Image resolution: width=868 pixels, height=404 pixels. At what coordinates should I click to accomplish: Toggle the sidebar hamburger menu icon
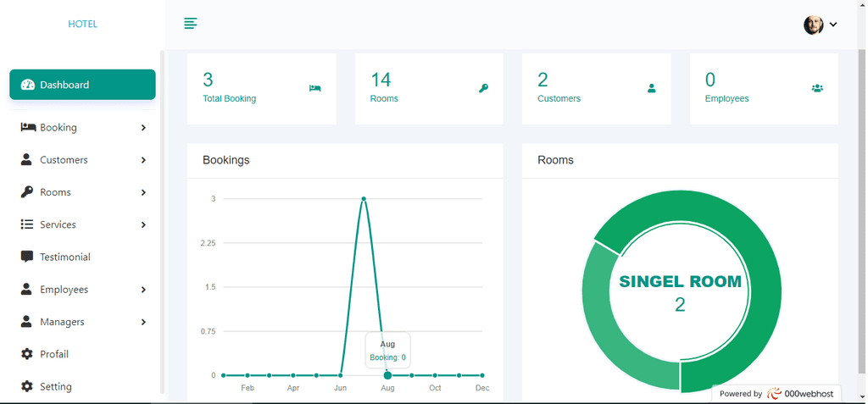point(191,24)
